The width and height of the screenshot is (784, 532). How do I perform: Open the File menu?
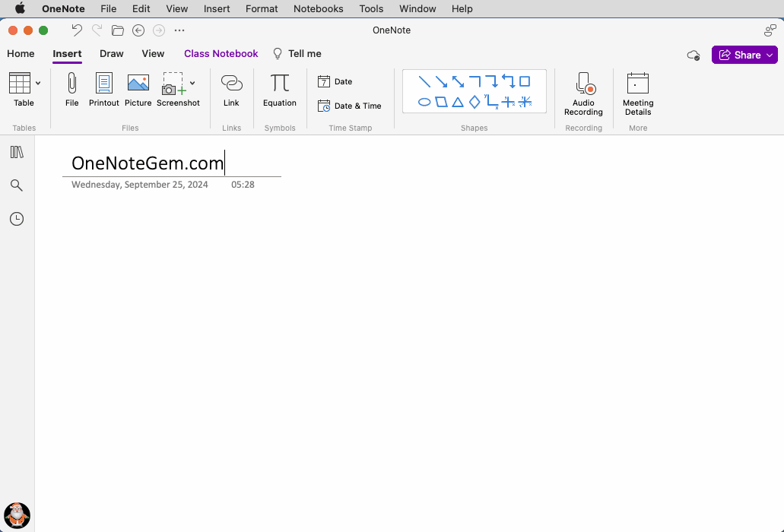coord(109,8)
